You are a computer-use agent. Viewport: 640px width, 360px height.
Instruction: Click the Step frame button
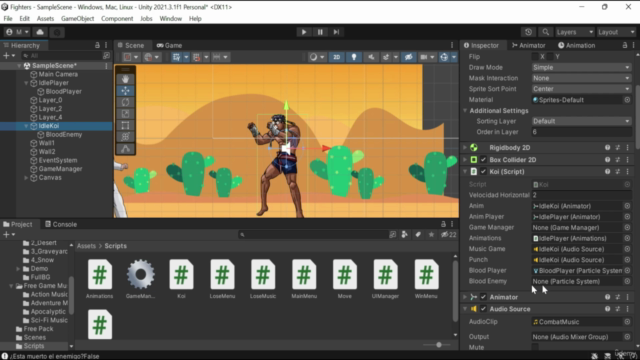(x=336, y=32)
